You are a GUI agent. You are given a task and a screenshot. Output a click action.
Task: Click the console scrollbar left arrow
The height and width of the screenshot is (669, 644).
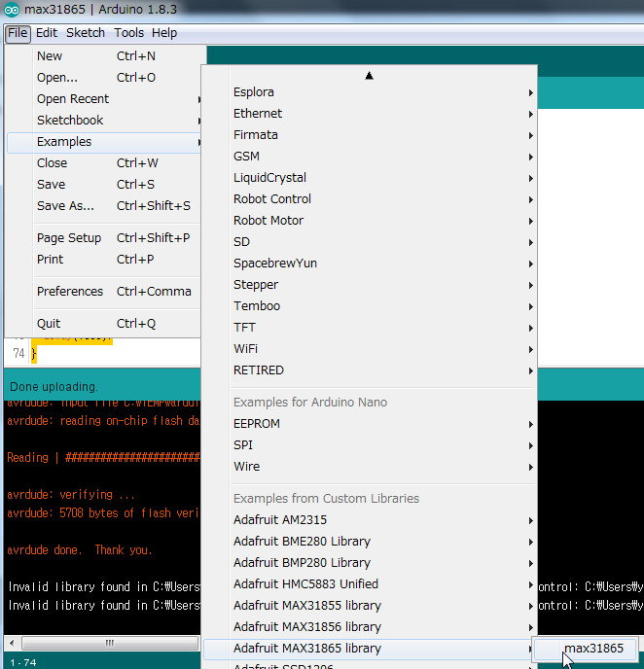click(x=12, y=643)
